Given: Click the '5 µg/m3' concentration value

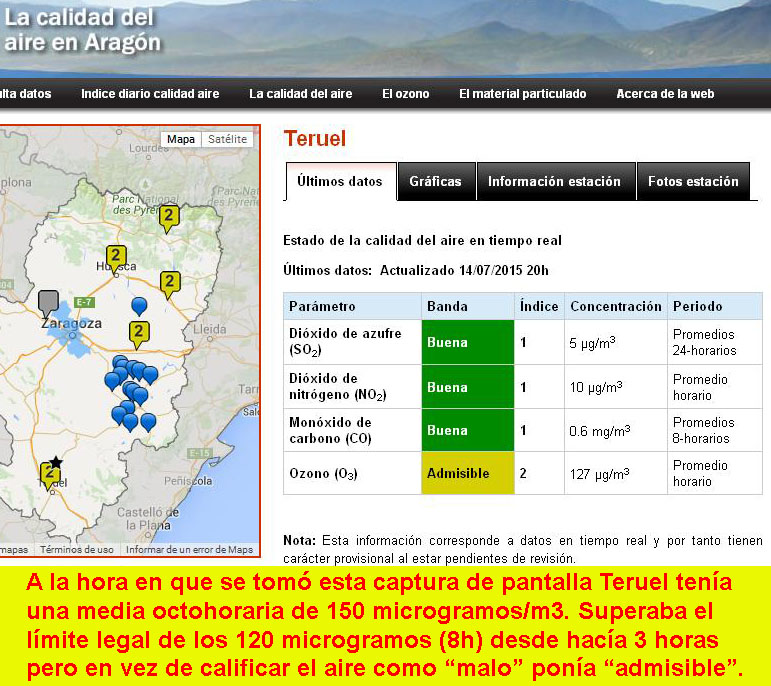Looking at the screenshot, I should pyautogui.click(x=592, y=342).
